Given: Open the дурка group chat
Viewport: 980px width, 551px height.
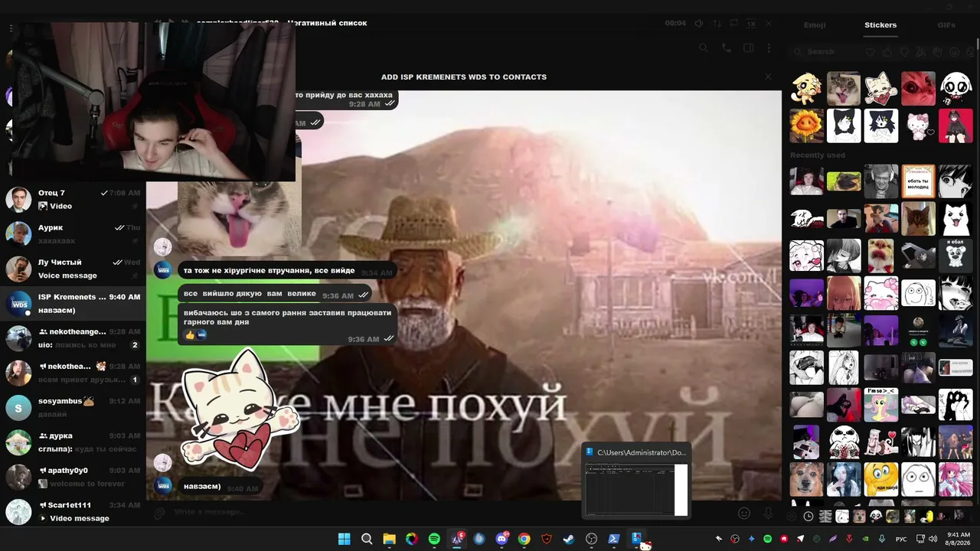Looking at the screenshot, I should click(x=73, y=442).
